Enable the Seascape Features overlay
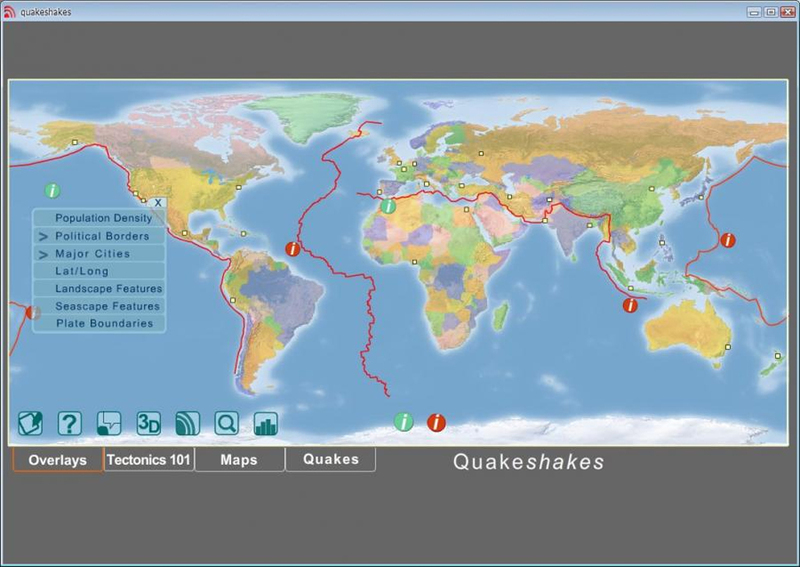 pos(99,306)
